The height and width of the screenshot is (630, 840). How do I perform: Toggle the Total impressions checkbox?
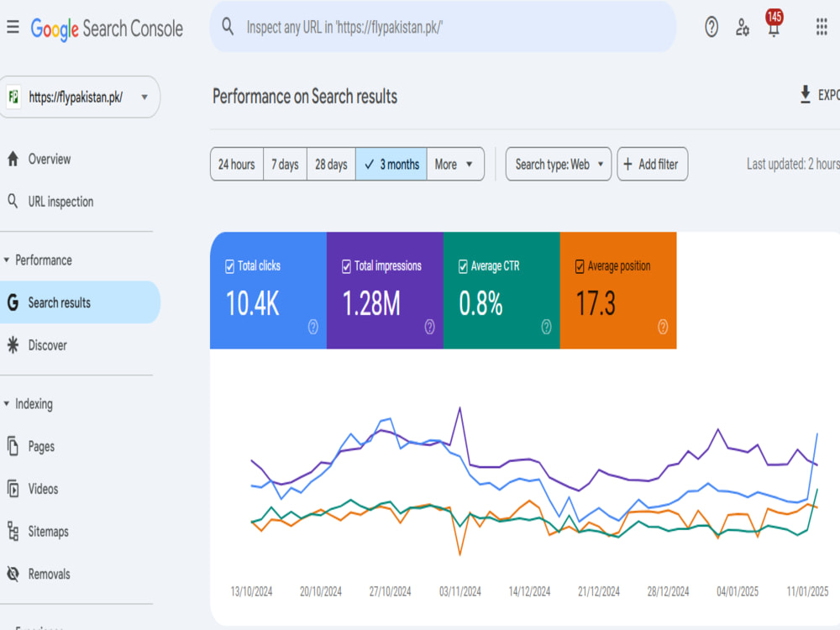tap(347, 266)
